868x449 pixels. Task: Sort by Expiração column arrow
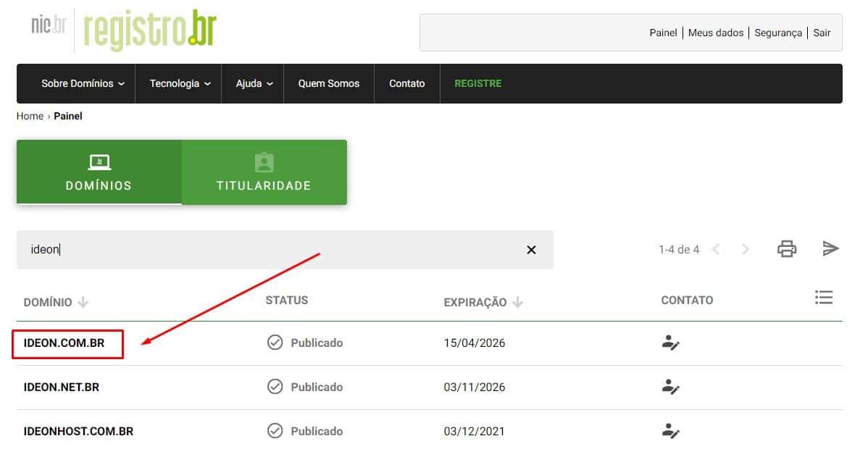coord(517,303)
